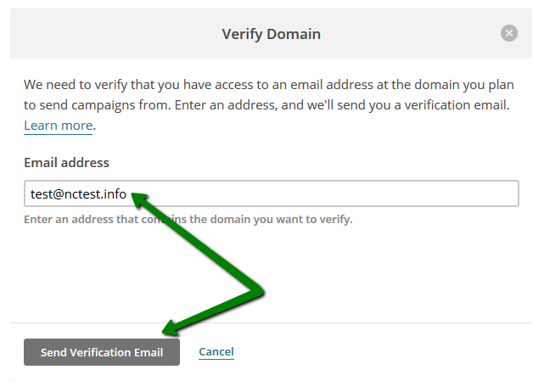544x392 pixels.
Task: Click the gray X icon in header
Action: (509, 33)
